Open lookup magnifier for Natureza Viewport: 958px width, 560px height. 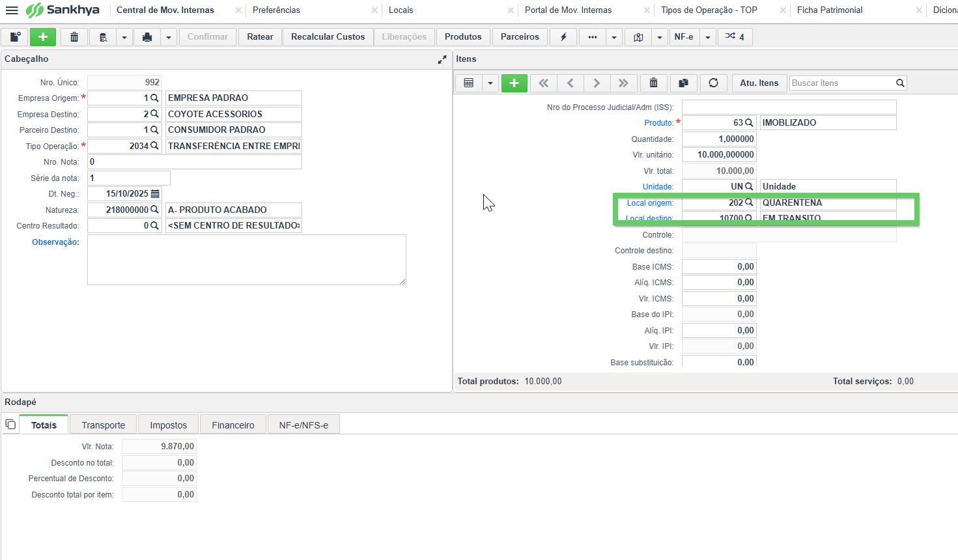(155, 210)
